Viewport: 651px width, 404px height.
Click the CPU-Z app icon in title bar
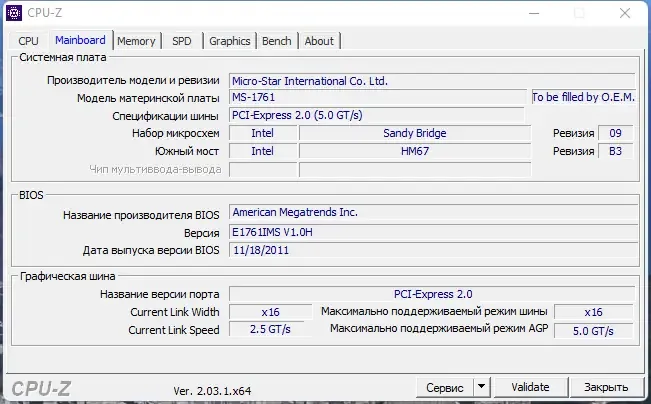[14, 13]
